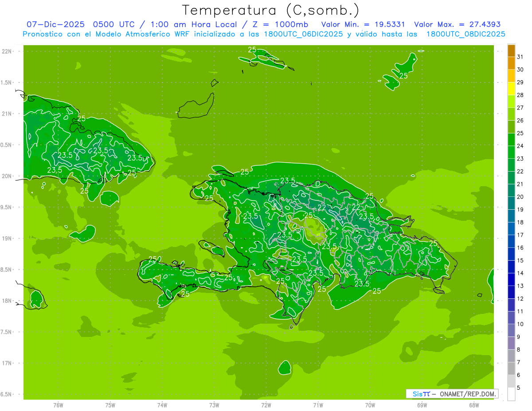Click the longitude axis label "73W"

point(214,405)
